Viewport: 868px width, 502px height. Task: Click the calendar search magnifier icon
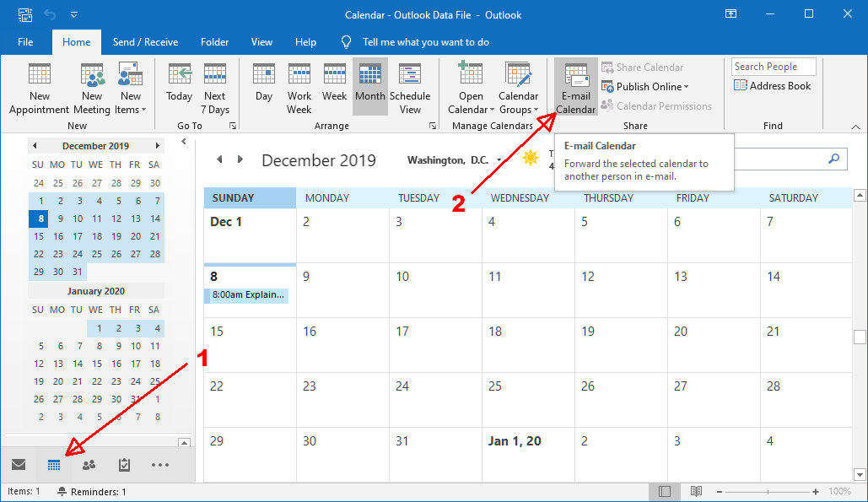point(833,159)
